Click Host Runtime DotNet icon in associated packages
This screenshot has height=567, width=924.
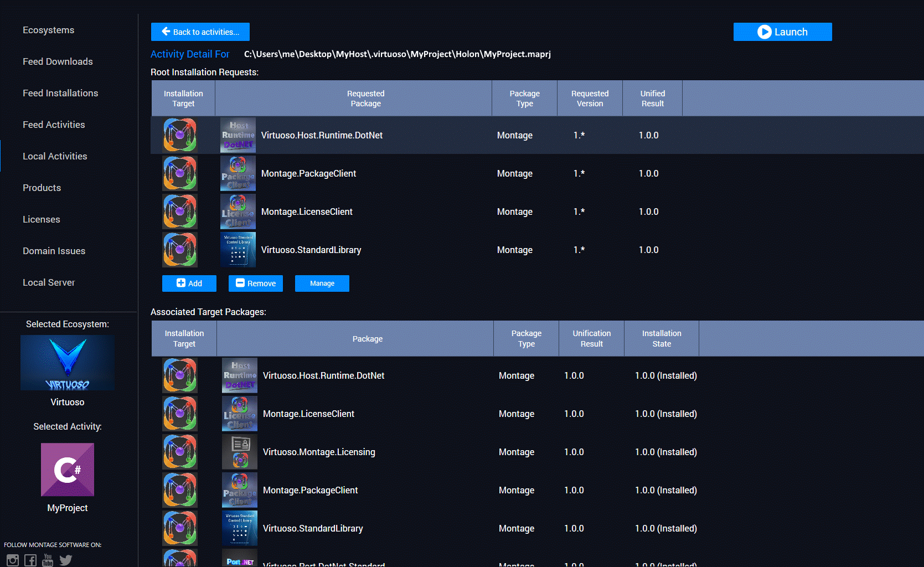[x=240, y=375]
